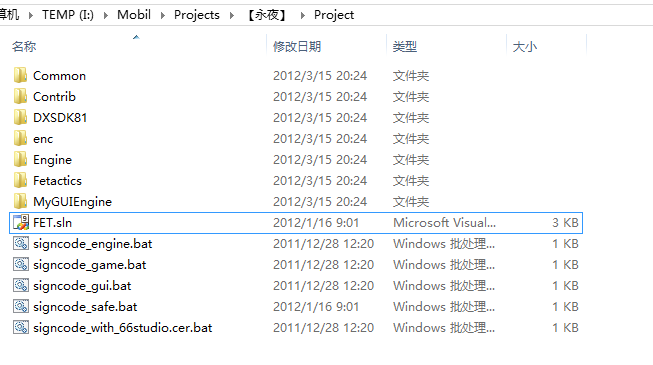
Task: Select the file name signcode_gui.bat
Action: [82, 286]
